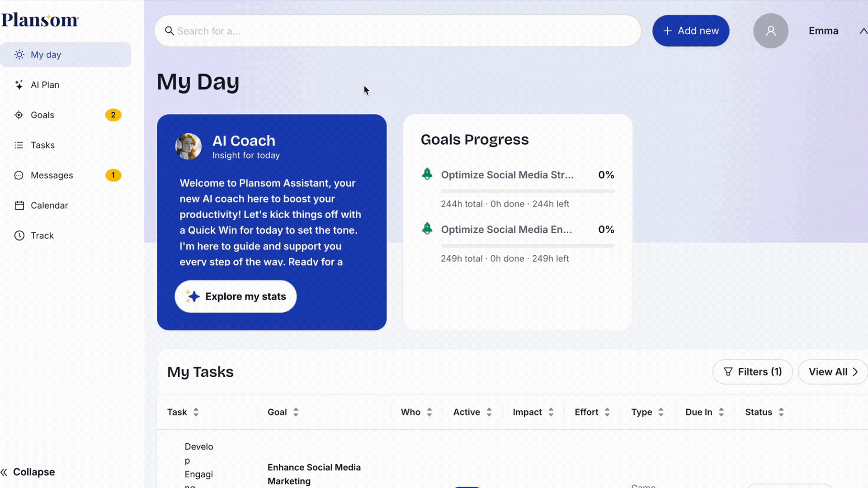This screenshot has height=488, width=868.
Task: Collapse the sidebar with Collapse arrows
Action: click(x=5, y=472)
